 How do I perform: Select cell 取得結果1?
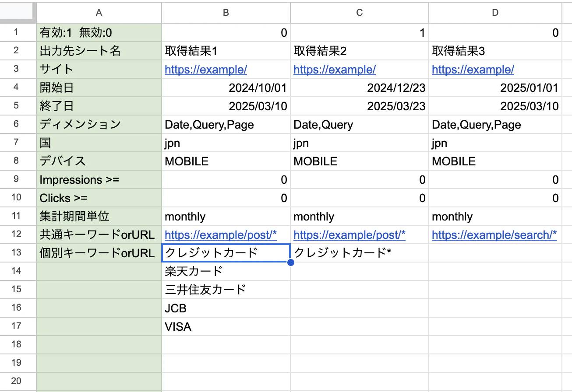tap(226, 51)
